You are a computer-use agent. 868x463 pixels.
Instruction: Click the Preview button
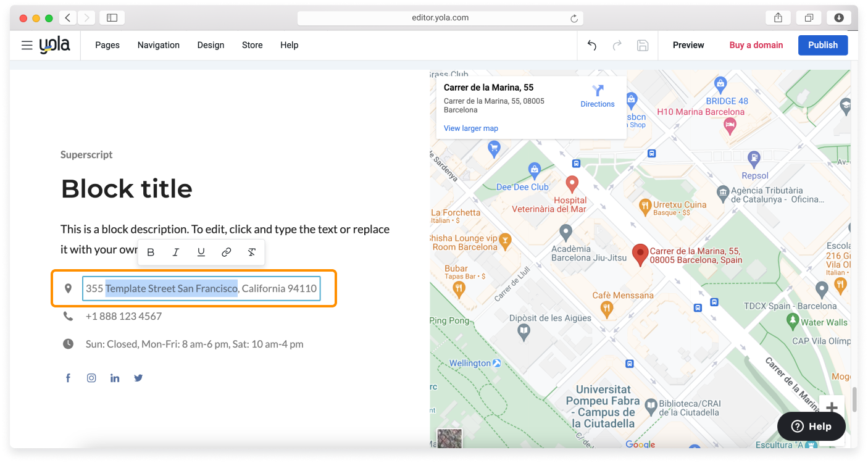pos(688,45)
